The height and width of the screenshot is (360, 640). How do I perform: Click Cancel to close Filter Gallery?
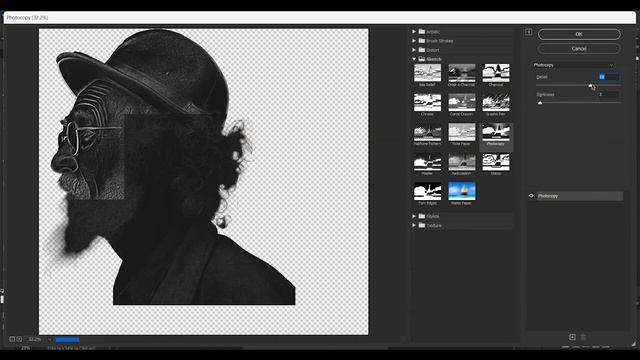click(579, 49)
